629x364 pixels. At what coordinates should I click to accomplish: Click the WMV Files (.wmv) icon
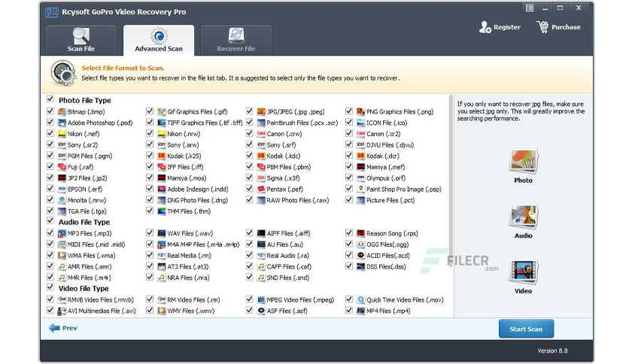pyautogui.click(x=162, y=311)
